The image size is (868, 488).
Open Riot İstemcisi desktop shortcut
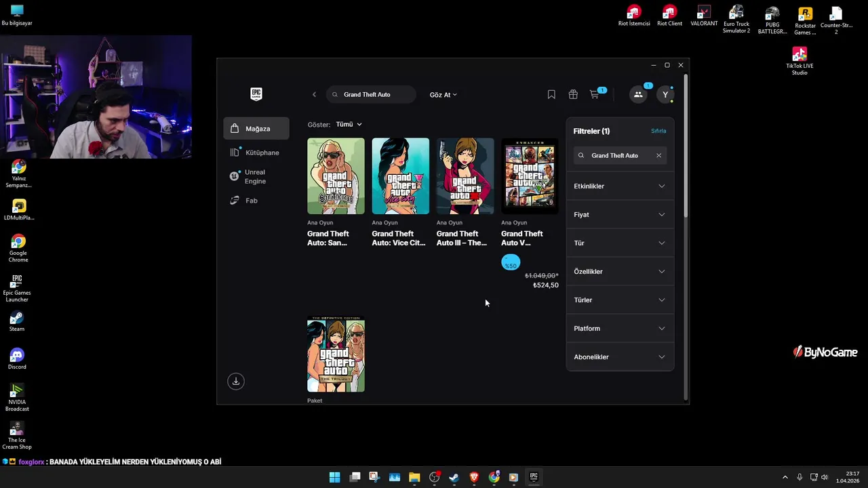[x=634, y=16]
